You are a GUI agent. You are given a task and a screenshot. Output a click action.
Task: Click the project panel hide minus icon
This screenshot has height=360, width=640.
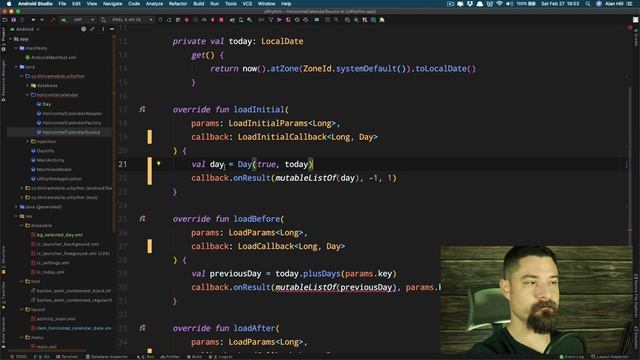click(x=111, y=29)
